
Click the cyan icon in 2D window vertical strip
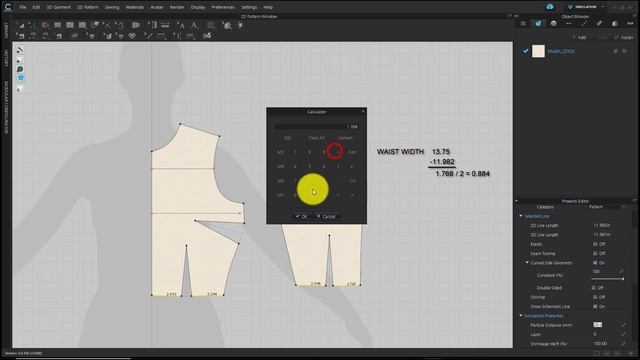20,78
